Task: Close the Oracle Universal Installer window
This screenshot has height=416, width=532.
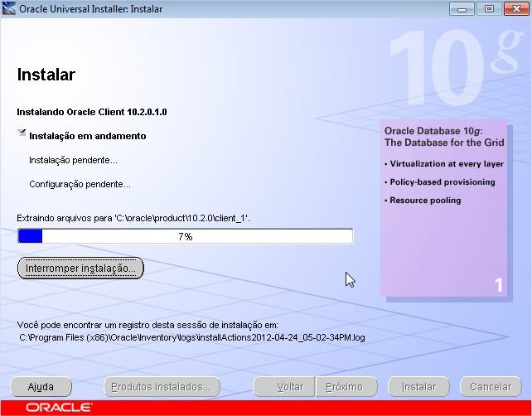Action: click(516, 9)
